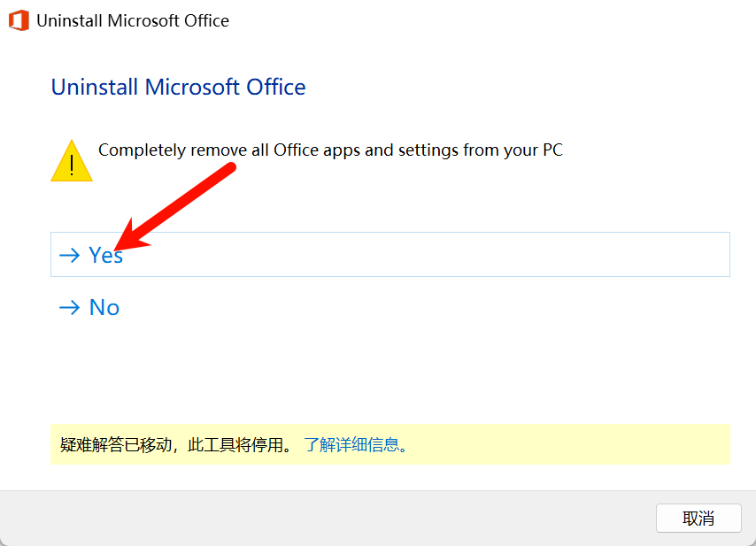Viewport: 756px width, 546px height.
Task: Click the yellow notification banner's empty right side
Action: [x=569, y=444]
